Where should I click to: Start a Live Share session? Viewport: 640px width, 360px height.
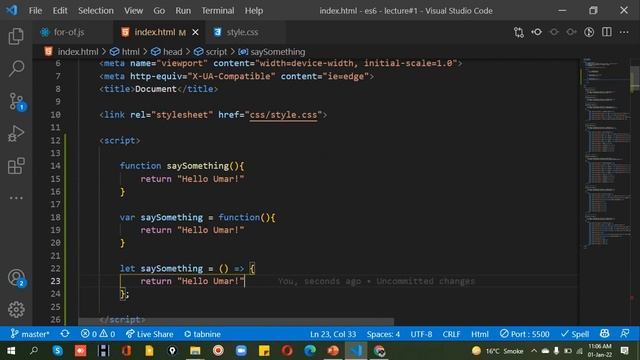click(x=149, y=334)
